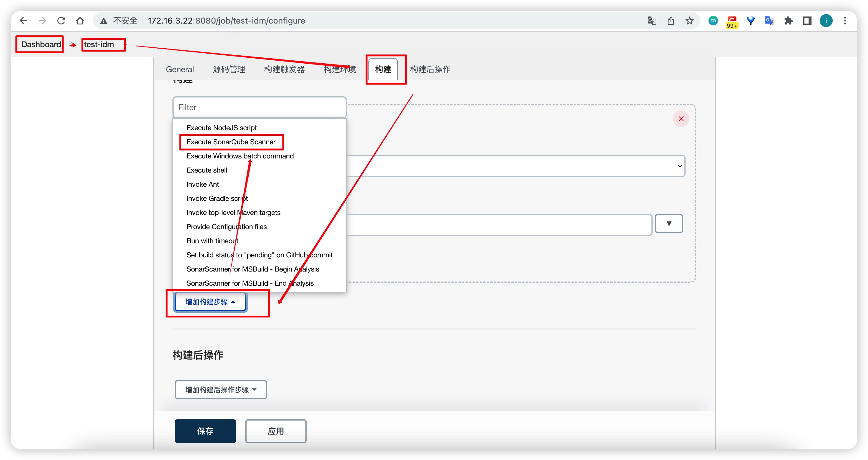The width and height of the screenshot is (868, 460).
Task: Click the 保存 button
Action: tap(205, 431)
